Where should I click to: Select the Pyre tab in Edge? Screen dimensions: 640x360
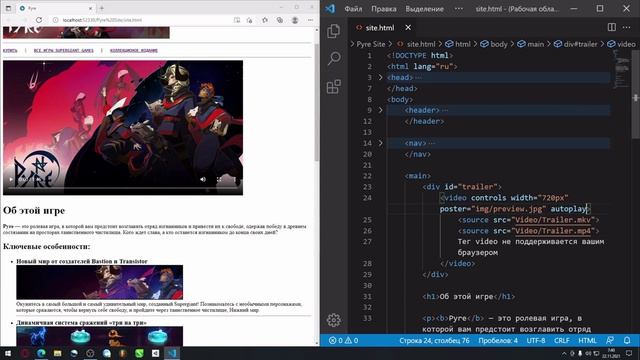[x=55, y=8]
